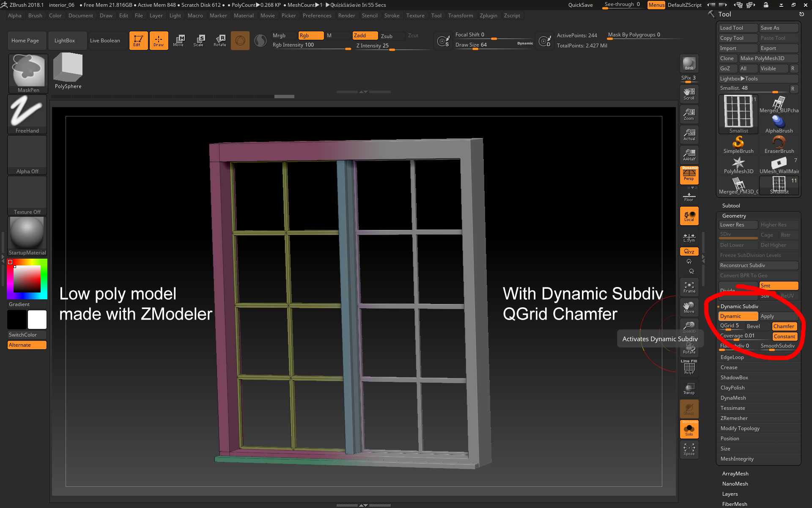Screen dimensions: 812x508
Task: Expand the Geometry subtool section
Action: point(734,215)
